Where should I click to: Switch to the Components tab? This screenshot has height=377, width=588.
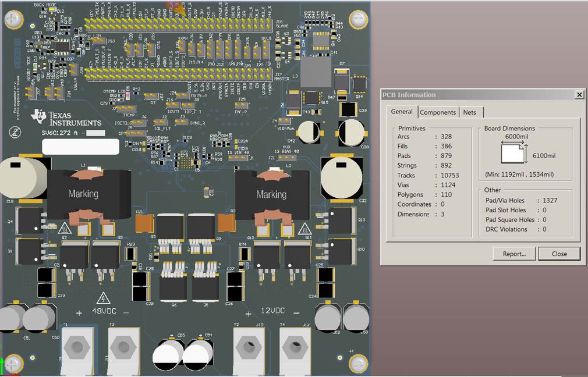click(x=438, y=112)
